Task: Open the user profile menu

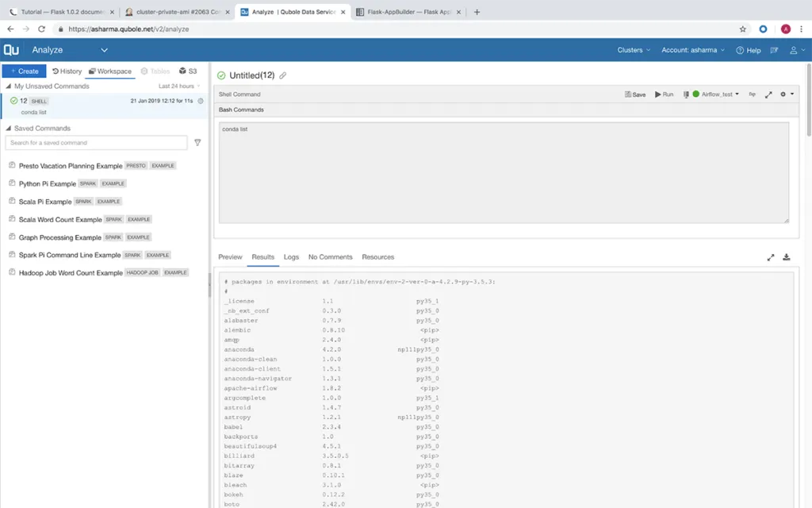Action: pyautogui.click(x=796, y=50)
